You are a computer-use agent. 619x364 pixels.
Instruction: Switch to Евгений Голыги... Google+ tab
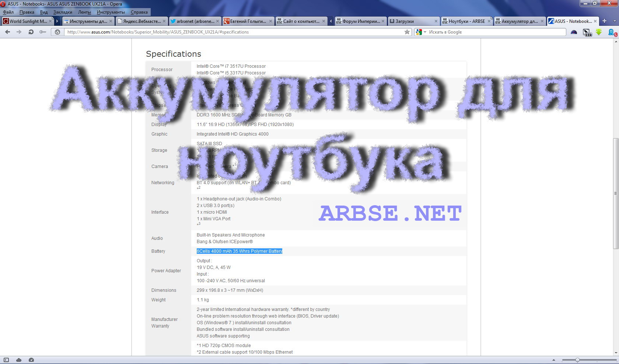click(248, 21)
